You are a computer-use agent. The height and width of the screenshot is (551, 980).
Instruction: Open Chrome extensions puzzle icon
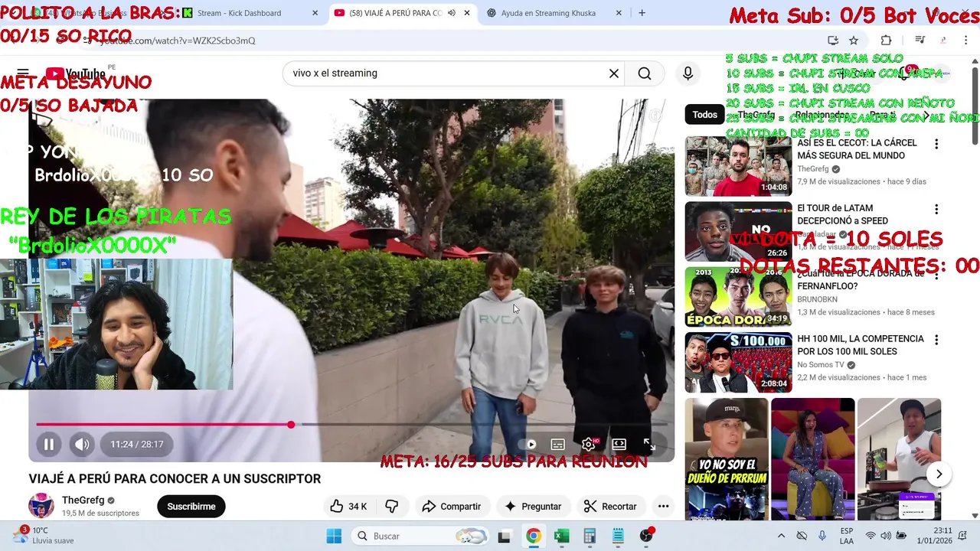click(x=886, y=41)
